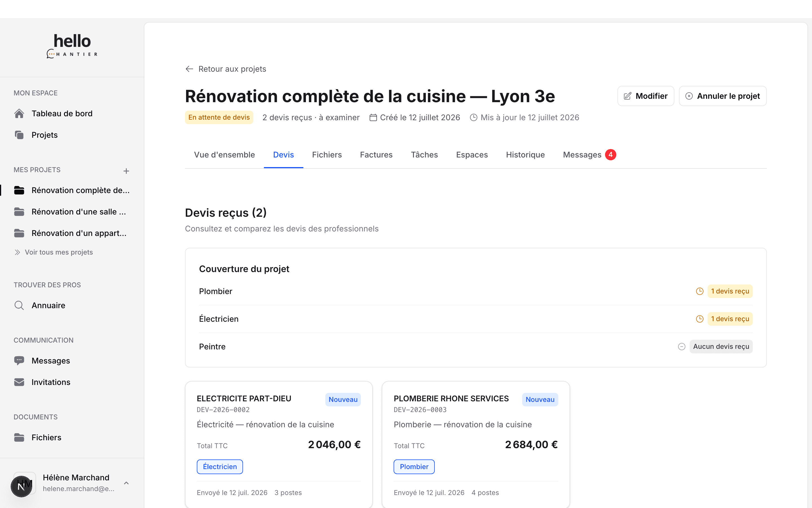
Task: Click the helene.marchand@e... email text
Action: coord(78,489)
